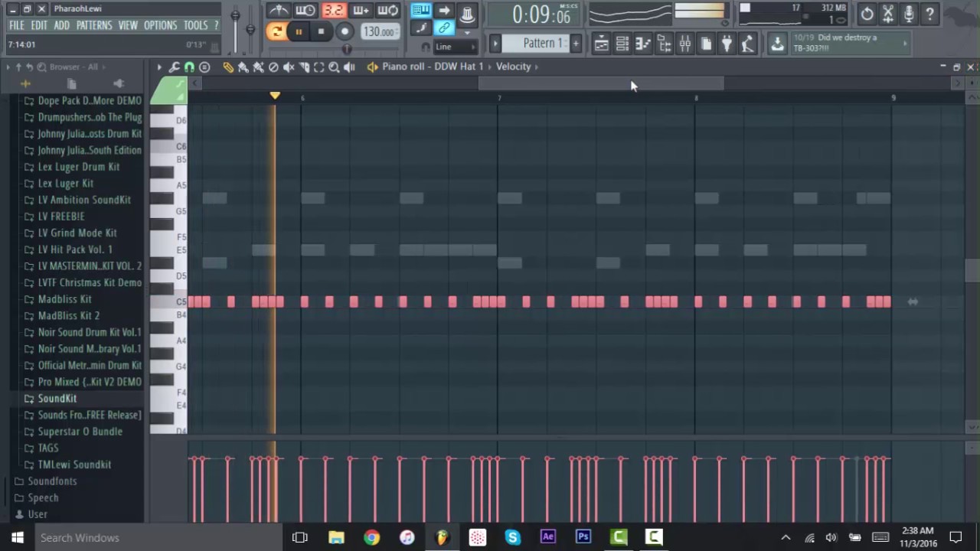Select the Slice tool in piano roll

click(304, 67)
